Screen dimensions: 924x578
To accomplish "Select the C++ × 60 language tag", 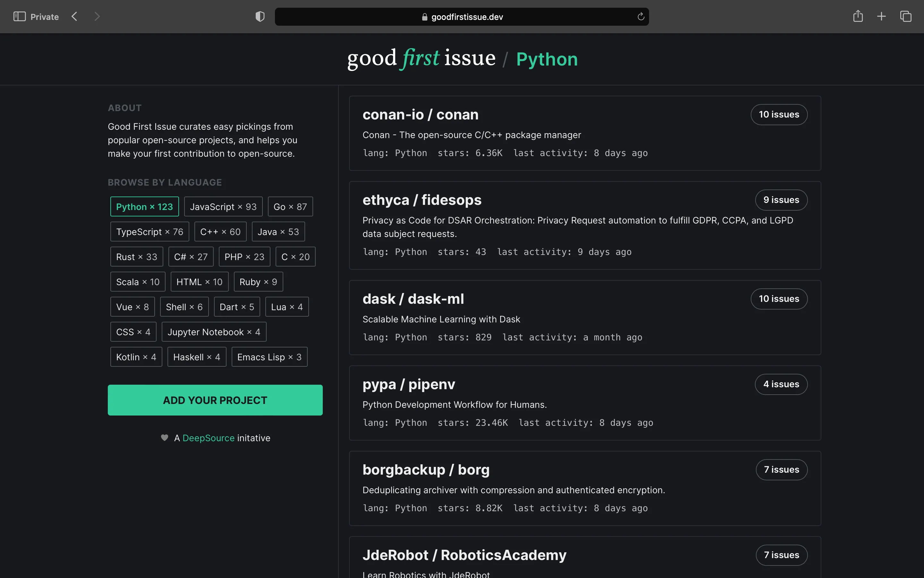I will [x=220, y=232].
